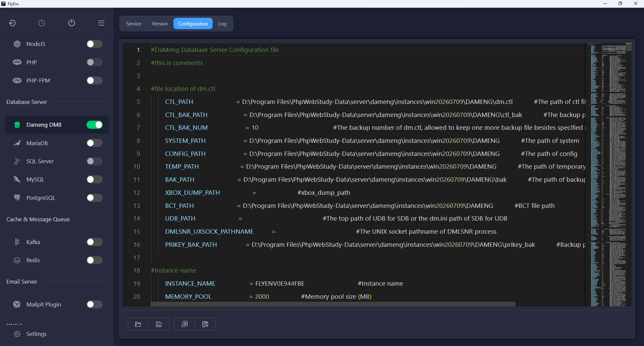Click the MySQL dolphin icon
The height and width of the screenshot is (346, 644).
click(17, 179)
